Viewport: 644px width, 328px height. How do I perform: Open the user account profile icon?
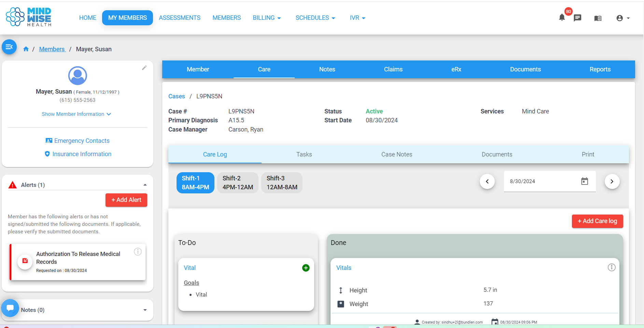620,18
